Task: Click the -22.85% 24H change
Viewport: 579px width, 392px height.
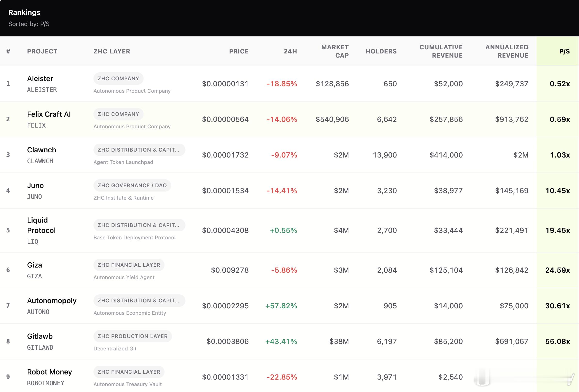Action: pos(282,377)
